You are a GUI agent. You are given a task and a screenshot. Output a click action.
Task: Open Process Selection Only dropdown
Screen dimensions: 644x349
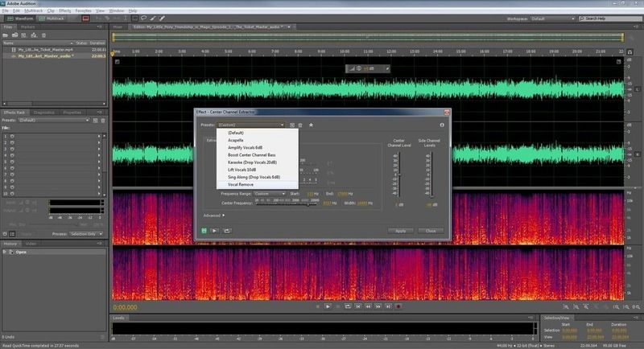[86, 234]
